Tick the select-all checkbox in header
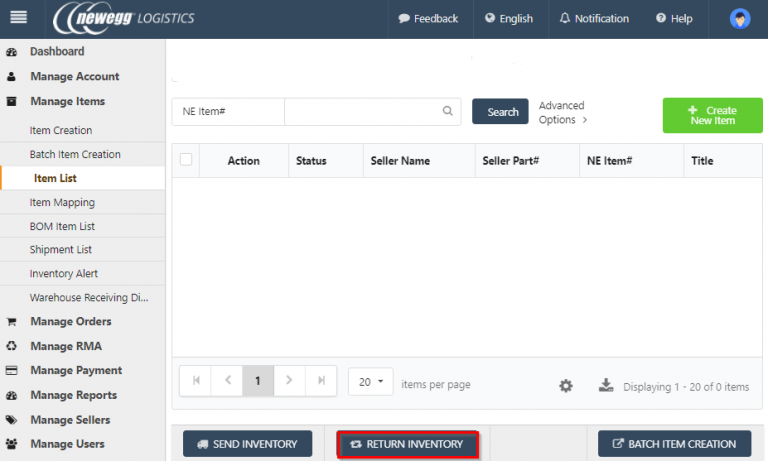This screenshot has width=768, height=461. (x=186, y=160)
